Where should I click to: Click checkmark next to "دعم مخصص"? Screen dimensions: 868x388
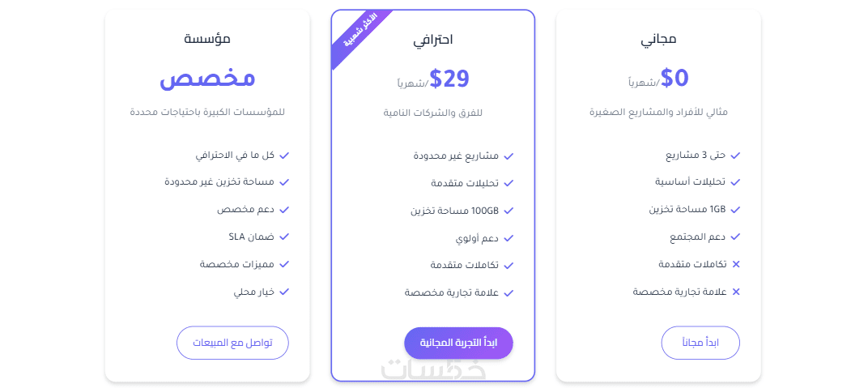284,210
